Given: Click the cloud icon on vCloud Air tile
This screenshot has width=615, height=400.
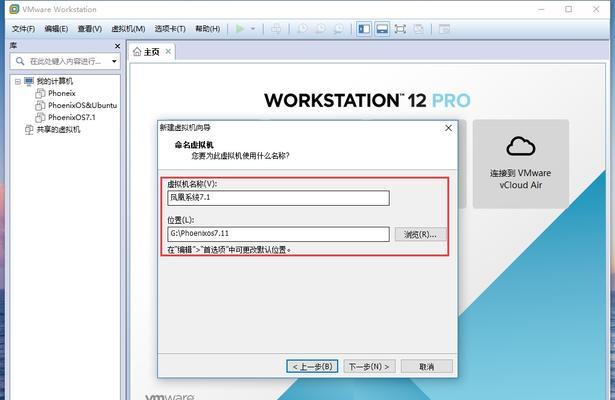Looking at the screenshot, I should coord(520,146).
